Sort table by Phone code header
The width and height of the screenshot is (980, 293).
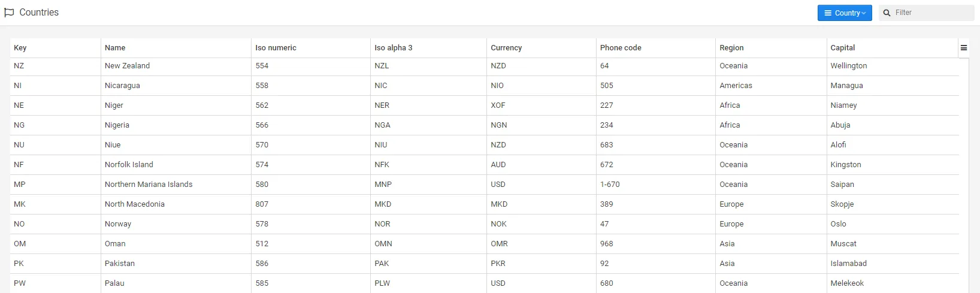click(x=621, y=48)
